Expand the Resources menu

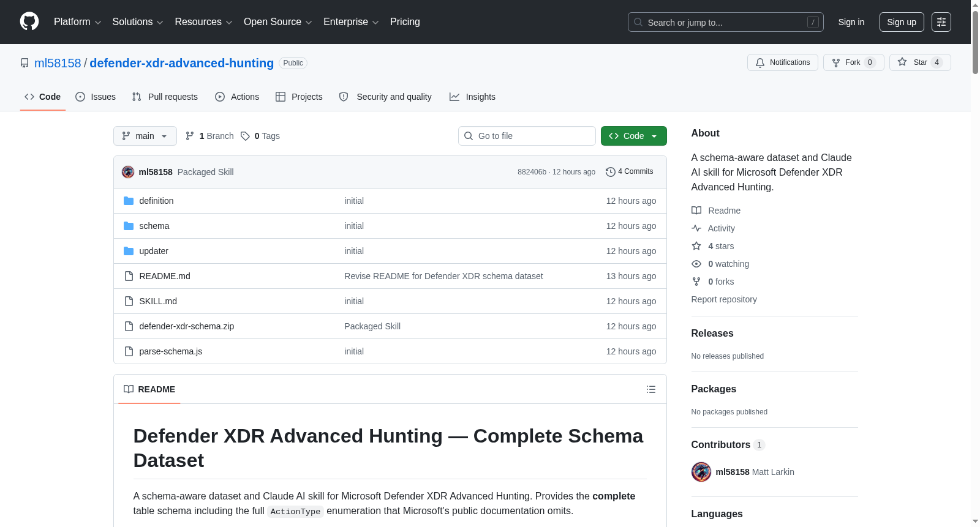pyautogui.click(x=203, y=22)
